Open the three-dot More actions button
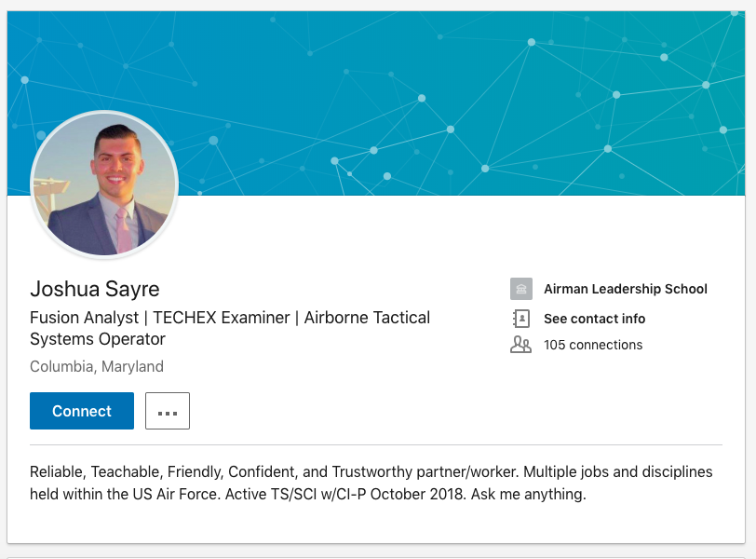 pos(168,411)
